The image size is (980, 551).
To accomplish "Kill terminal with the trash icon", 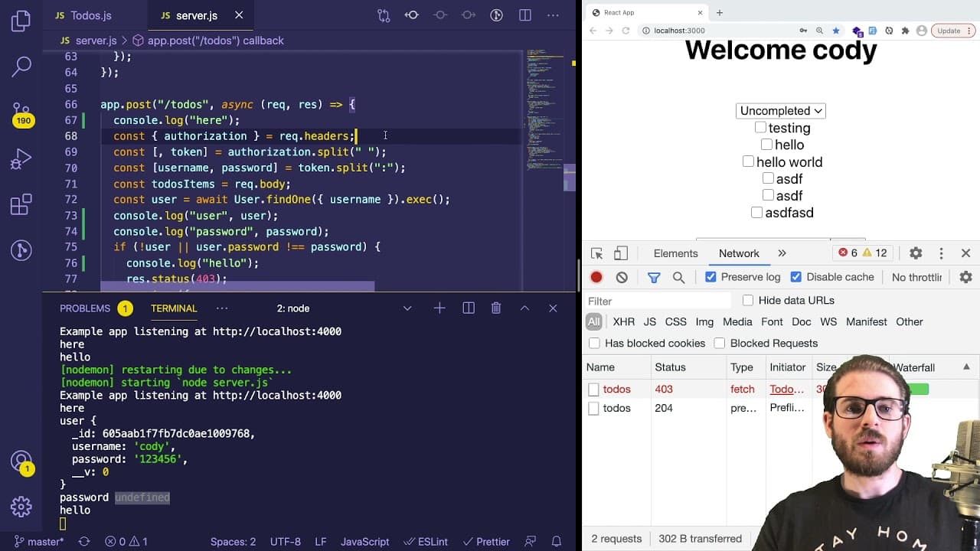I will (496, 308).
